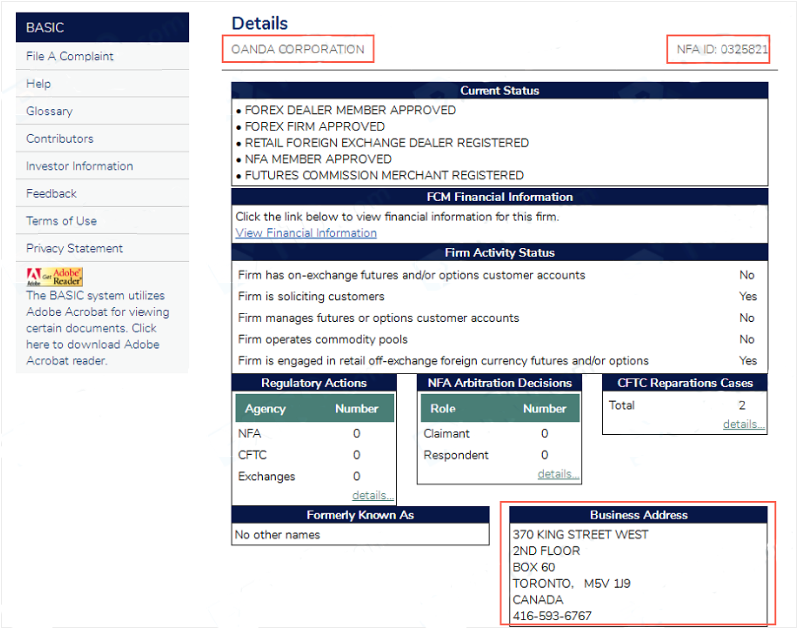
Task: Click 'Firm is engaged in retail off-exchange' row text
Action: [x=443, y=361]
